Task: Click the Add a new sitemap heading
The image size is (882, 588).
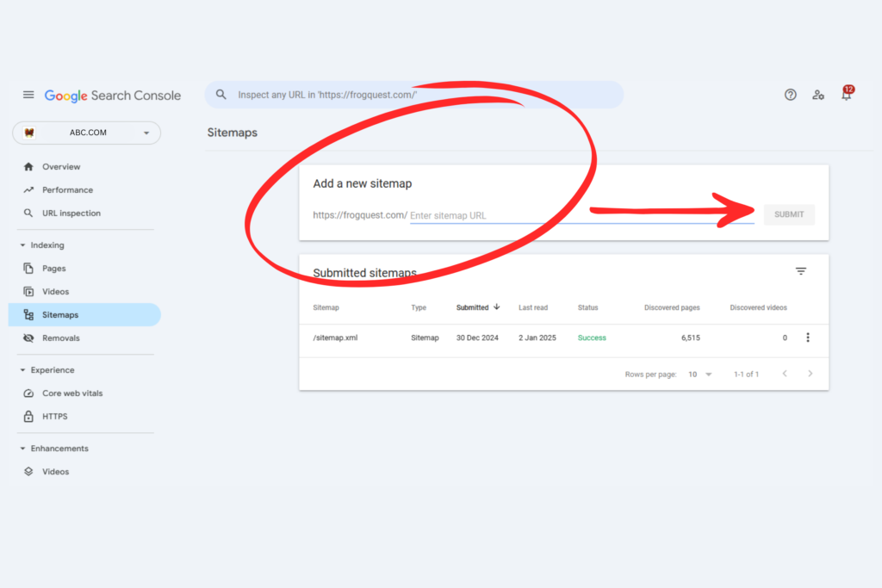Action: tap(363, 184)
